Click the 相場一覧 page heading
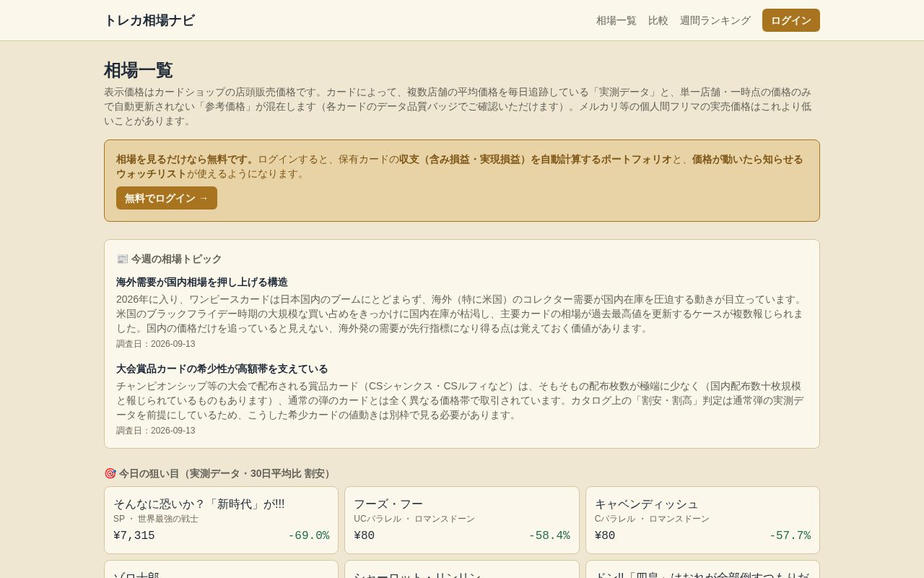 click(x=139, y=70)
